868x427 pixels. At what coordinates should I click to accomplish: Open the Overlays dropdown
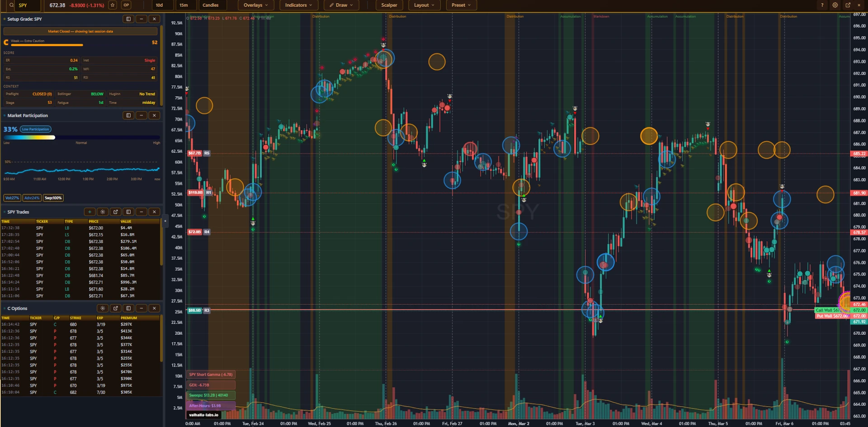click(x=255, y=5)
